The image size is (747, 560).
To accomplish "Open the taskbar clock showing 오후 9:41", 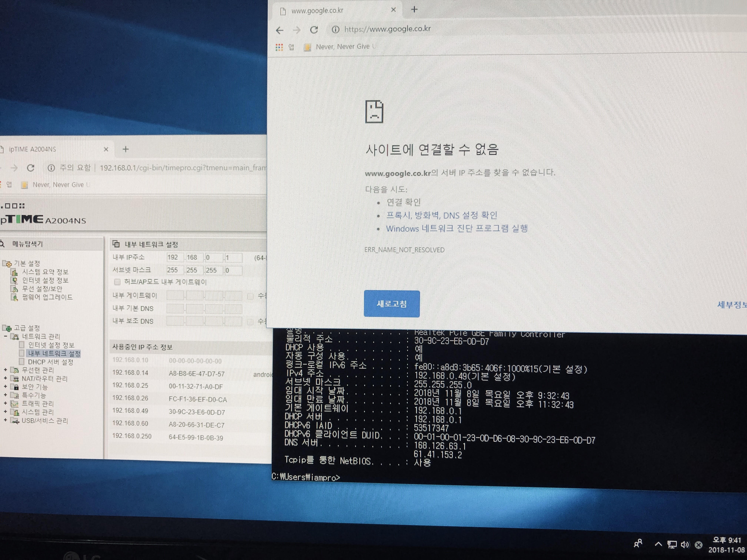I will 727,545.
